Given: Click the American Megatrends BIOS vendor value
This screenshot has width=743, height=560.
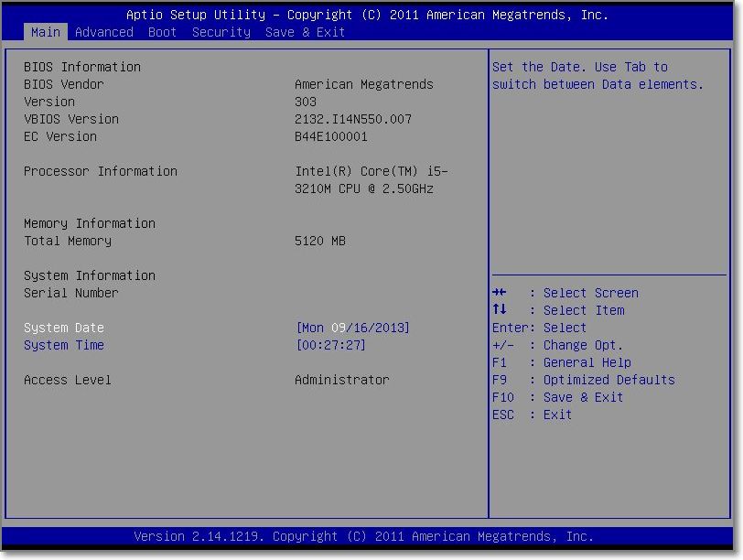Looking at the screenshot, I should coord(364,84).
